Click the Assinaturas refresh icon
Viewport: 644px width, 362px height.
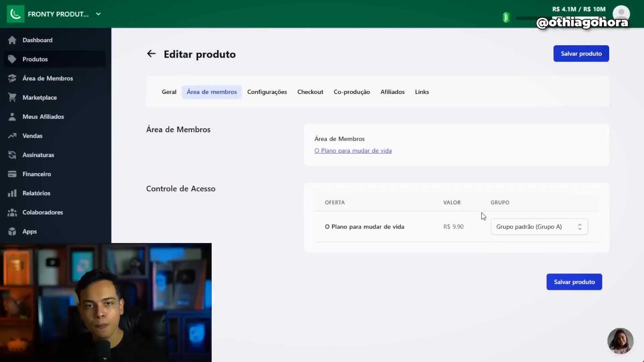(12, 155)
